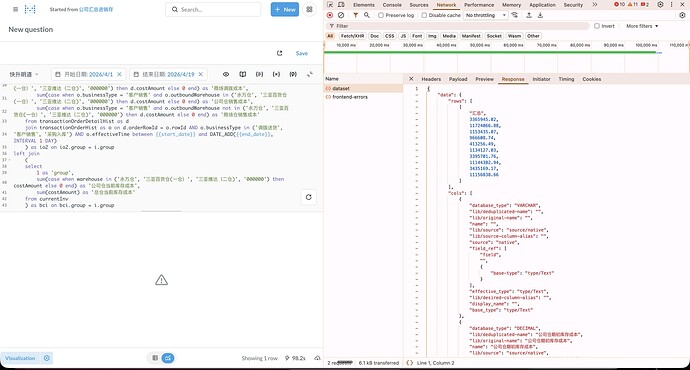Click the share icon beside Save
Image resolution: width=690 pixels, height=370 pixels.
click(279, 53)
